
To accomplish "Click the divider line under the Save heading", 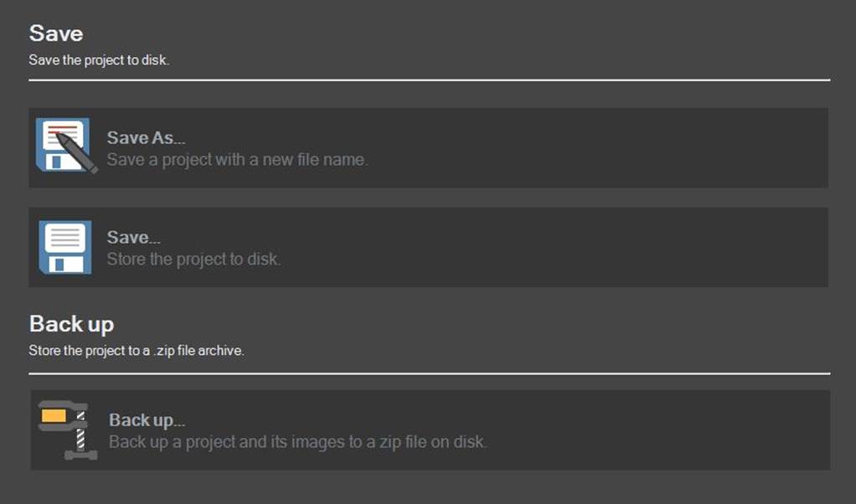I will tap(427, 80).
